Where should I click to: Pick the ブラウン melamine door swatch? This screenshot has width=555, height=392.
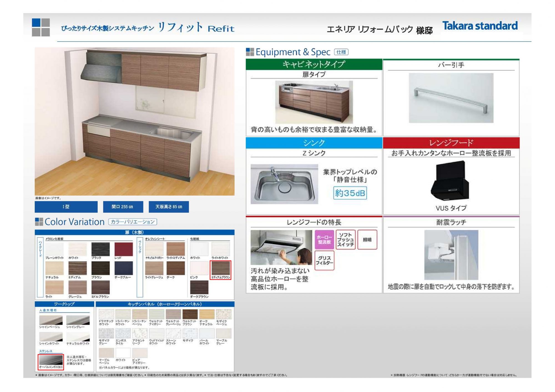[100, 268]
